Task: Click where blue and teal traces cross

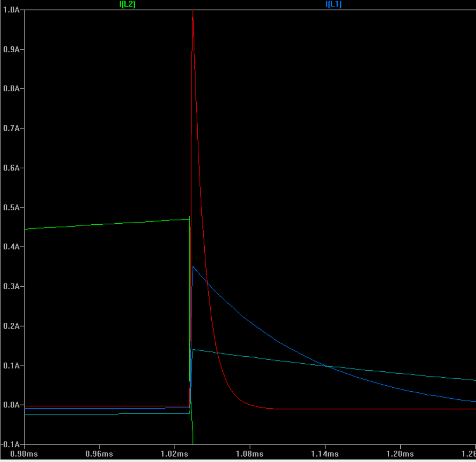Action: point(326,366)
